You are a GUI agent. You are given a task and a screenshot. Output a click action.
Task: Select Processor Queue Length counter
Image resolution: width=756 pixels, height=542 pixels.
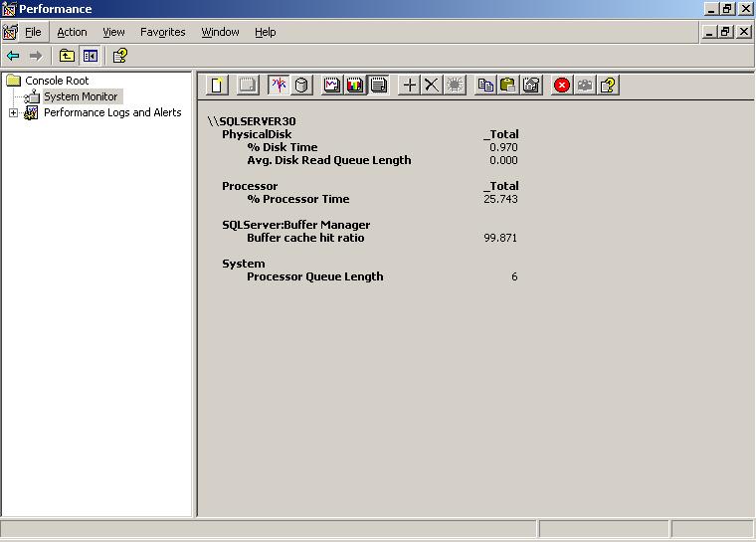pyautogui.click(x=315, y=276)
